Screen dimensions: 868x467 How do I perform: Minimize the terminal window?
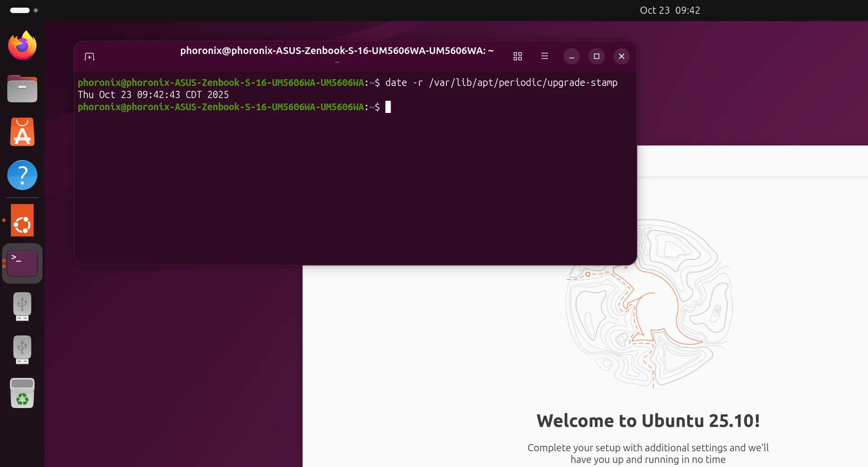(x=571, y=56)
